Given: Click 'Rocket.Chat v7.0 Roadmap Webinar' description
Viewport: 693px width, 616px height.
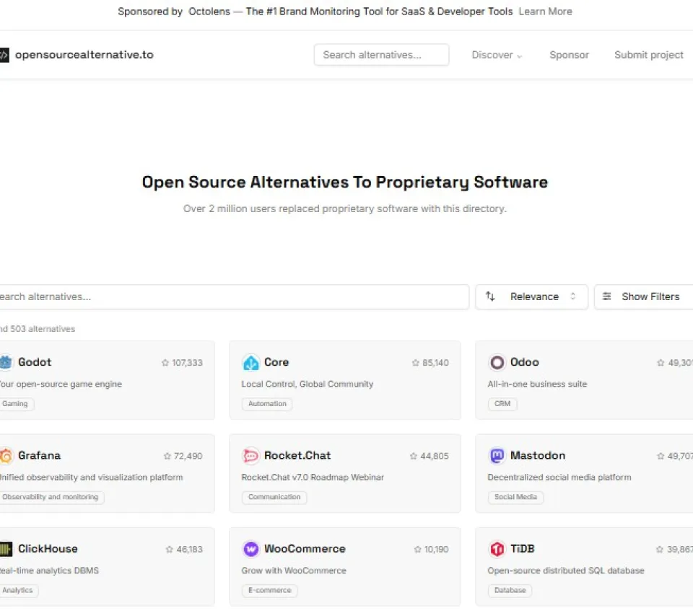Looking at the screenshot, I should click(x=313, y=478).
